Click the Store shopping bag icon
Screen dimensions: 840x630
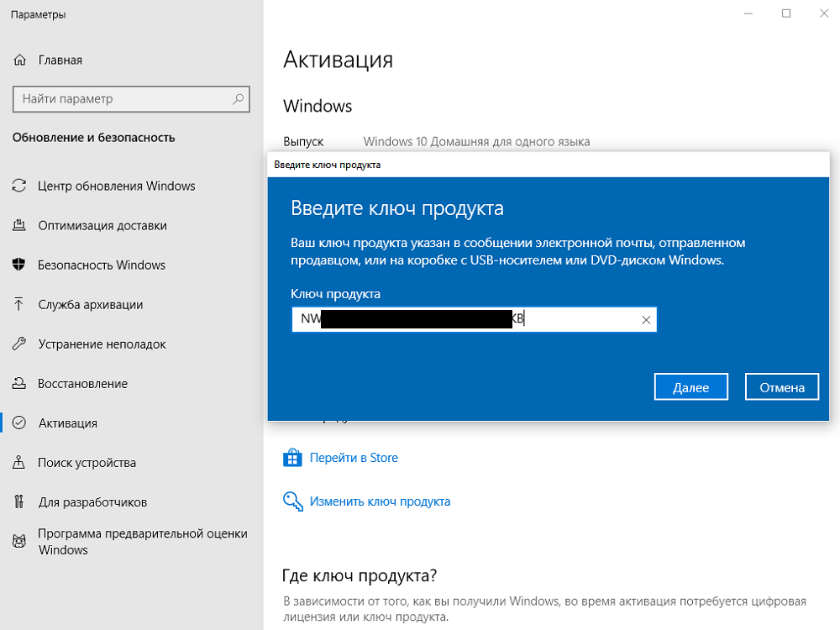tap(292, 458)
